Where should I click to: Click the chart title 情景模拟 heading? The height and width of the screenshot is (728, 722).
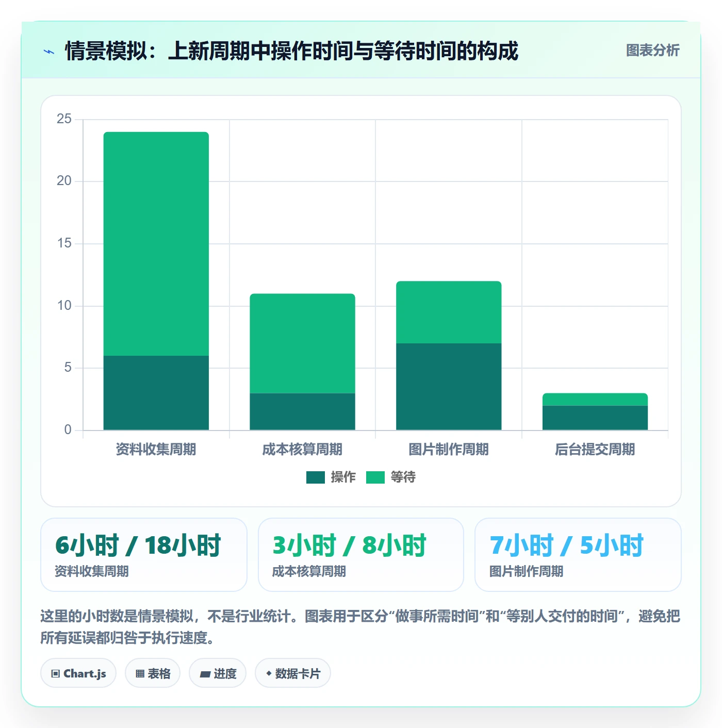click(291, 51)
